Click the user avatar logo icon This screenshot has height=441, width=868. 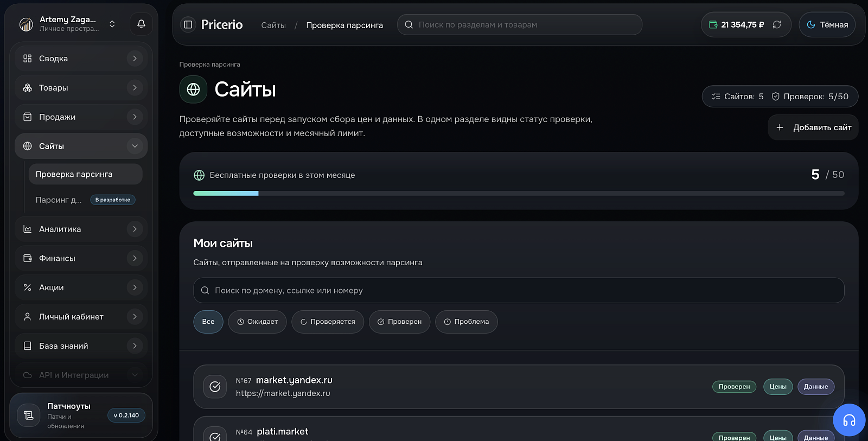tap(26, 24)
